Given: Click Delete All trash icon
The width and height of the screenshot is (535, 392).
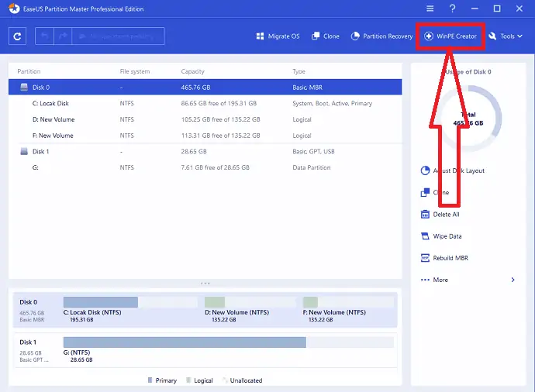Looking at the screenshot, I should 425,214.
